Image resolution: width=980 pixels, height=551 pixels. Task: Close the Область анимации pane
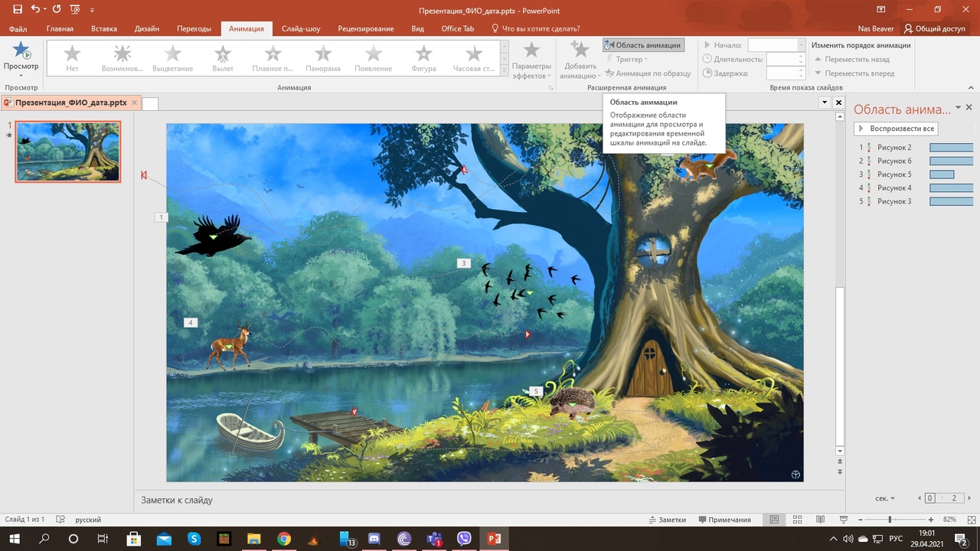pos(969,108)
